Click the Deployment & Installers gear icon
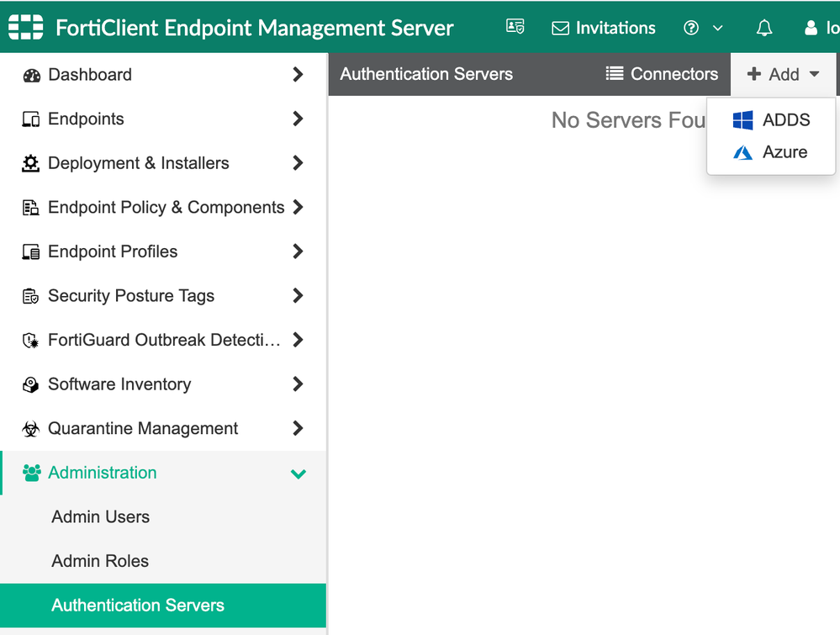This screenshot has height=635, width=840. point(31,163)
